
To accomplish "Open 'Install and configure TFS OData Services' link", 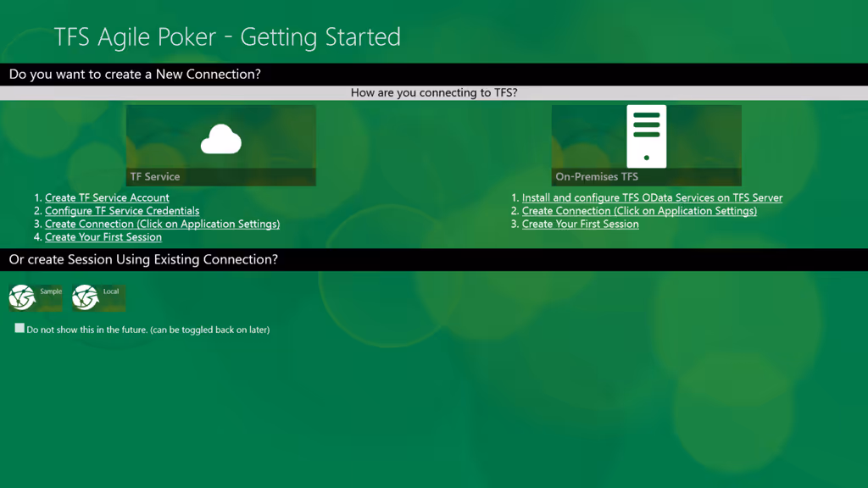I will pyautogui.click(x=652, y=197).
